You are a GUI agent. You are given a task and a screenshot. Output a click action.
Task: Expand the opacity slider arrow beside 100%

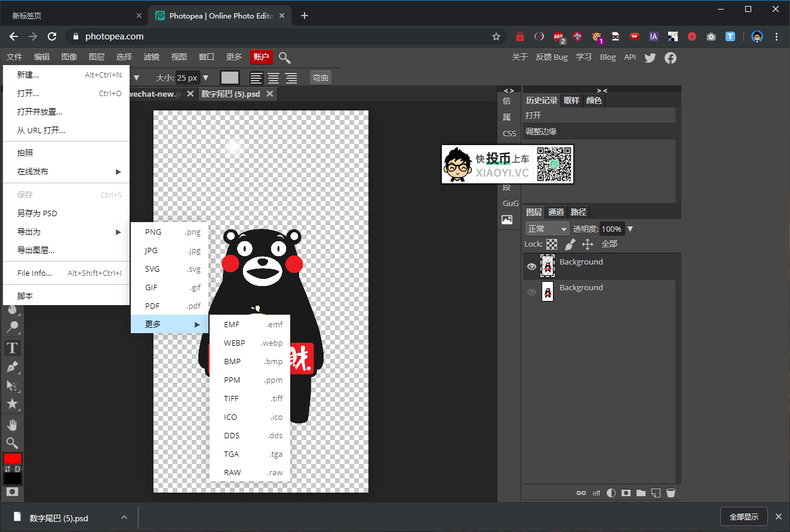[630, 229]
